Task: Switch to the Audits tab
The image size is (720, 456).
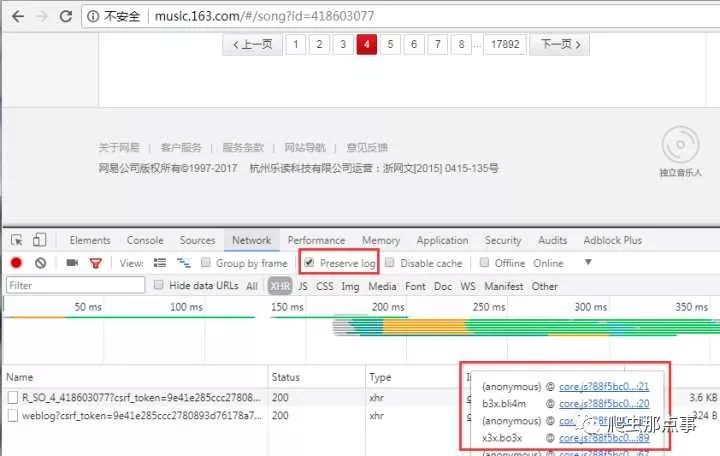Action: pos(552,240)
